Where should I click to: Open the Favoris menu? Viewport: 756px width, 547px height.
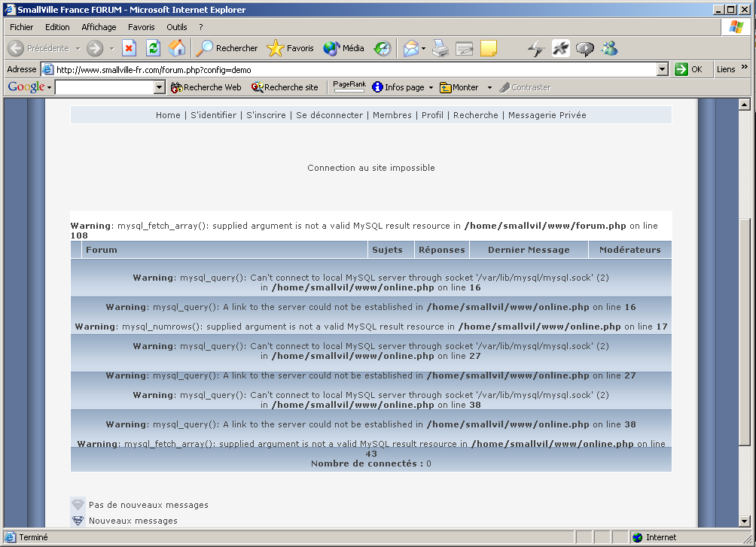click(141, 26)
